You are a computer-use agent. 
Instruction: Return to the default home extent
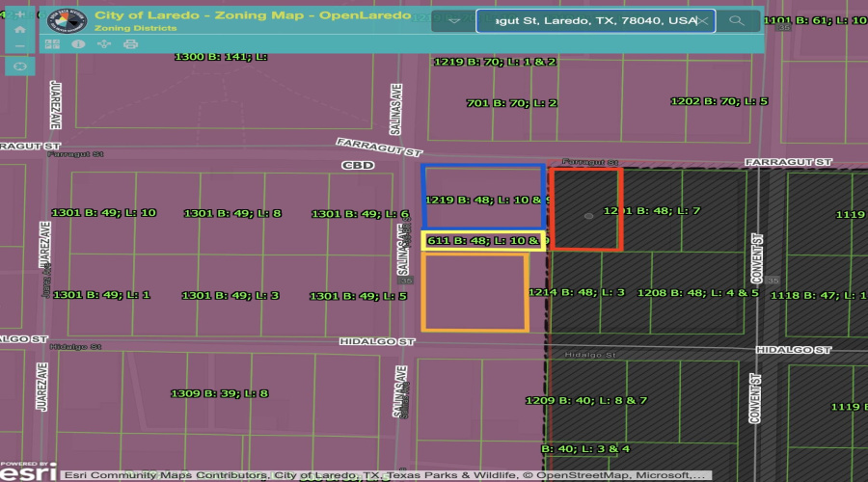[x=19, y=30]
